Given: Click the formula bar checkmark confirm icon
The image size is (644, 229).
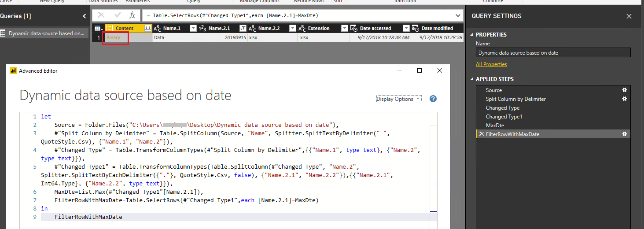Looking at the screenshot, I should coord(117,15).
